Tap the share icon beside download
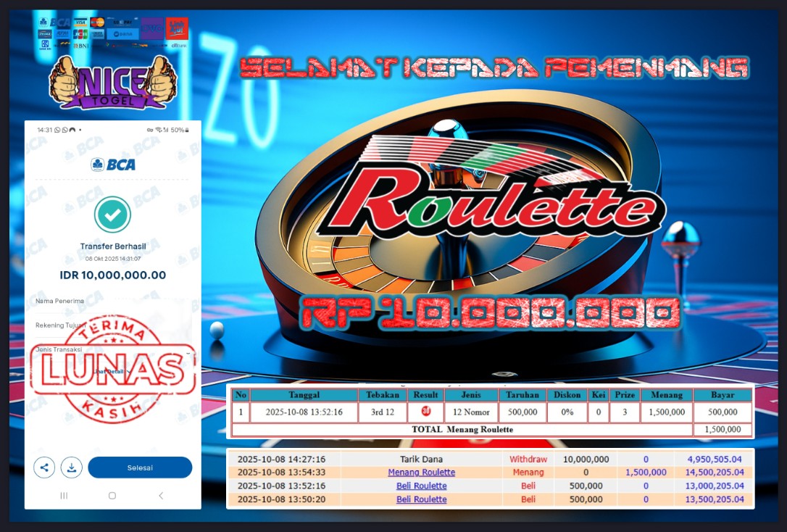Screen dimensions: 787x532 point(44,467)
